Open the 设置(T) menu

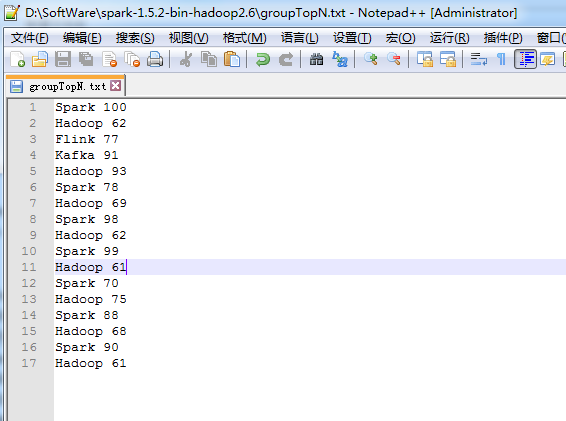pos(352,38)
